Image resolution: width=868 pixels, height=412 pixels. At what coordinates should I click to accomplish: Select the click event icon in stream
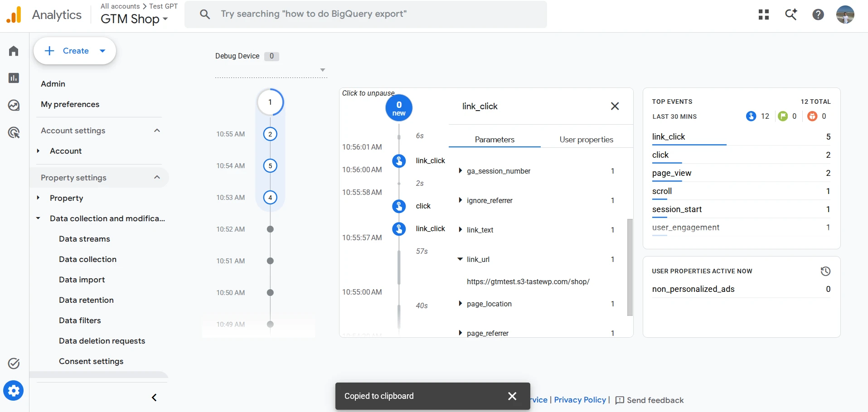[x=399, y=206]
